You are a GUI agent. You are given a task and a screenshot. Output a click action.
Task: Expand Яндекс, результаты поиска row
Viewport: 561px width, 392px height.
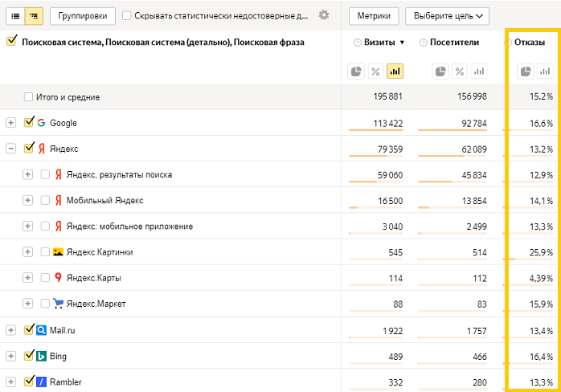coord(27,174)
